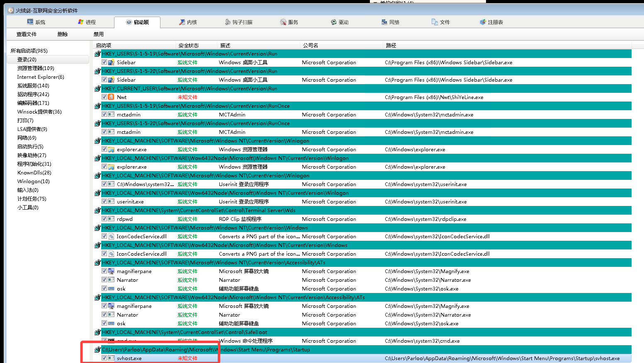Click the magnifier icon beside magnifierpane
This screenshot has width=644, height=363.
pos(110,271)
